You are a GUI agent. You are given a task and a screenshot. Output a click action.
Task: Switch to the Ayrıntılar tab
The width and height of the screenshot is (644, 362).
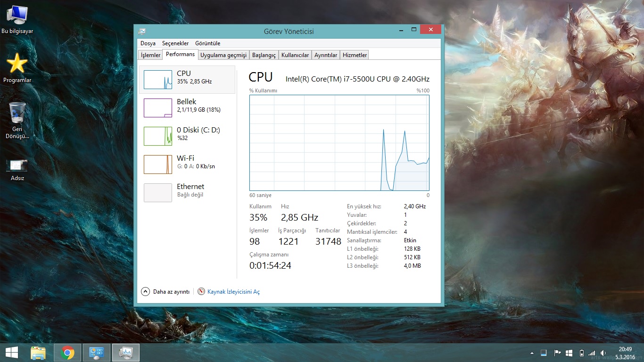pos(326,55)
